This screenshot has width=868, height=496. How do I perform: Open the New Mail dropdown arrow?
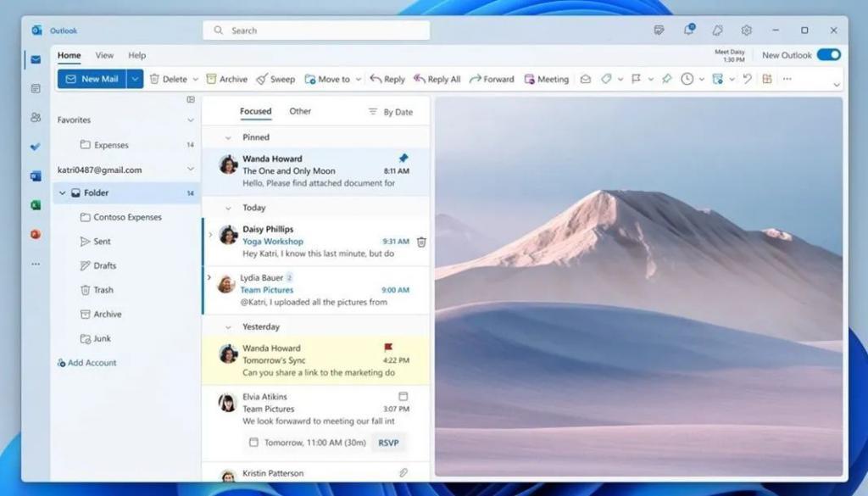click(x=135, y=79)
